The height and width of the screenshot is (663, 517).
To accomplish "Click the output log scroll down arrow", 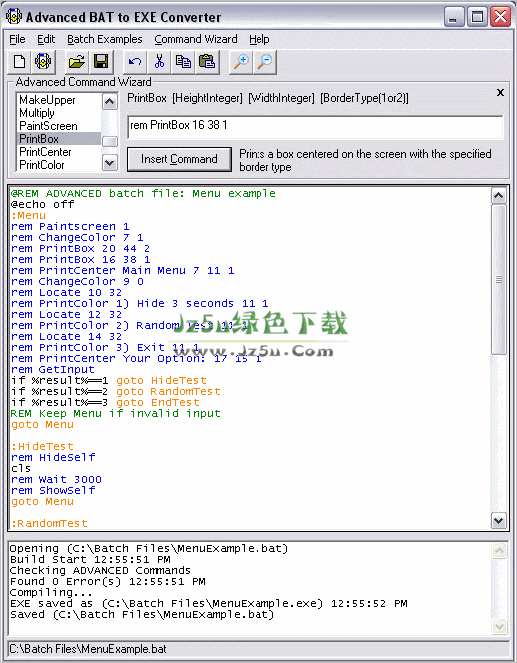I will [x=500, y=626].
